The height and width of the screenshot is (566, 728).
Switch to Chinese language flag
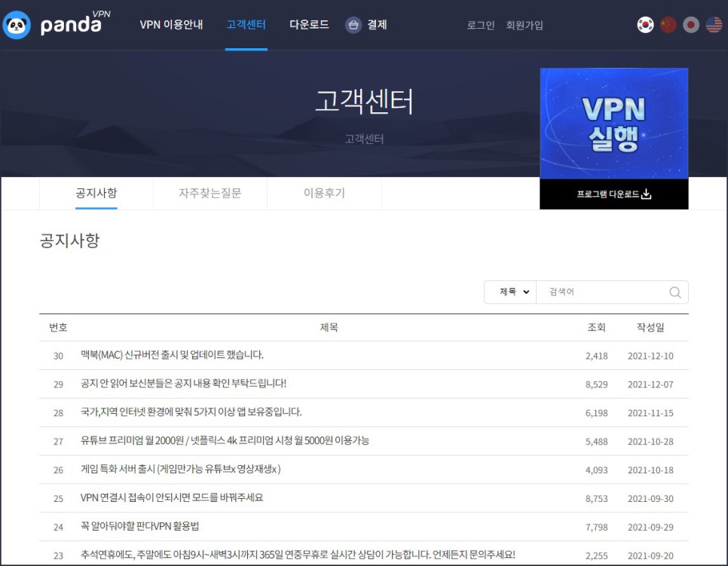click(x=668, y=25)
